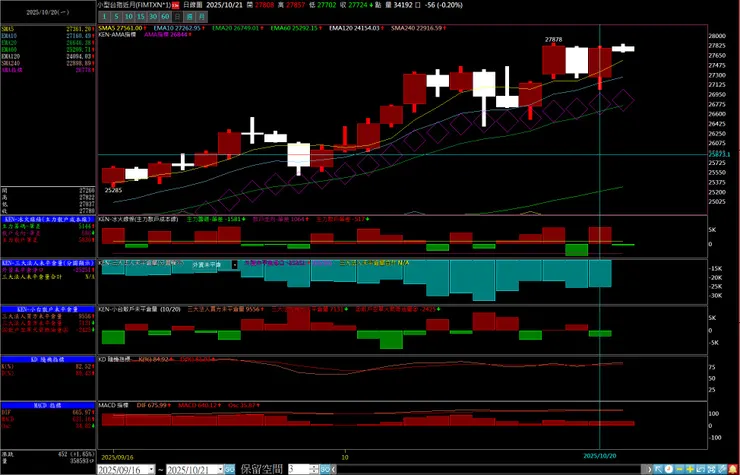Click the 2025/09/16 date label on the axis

(x=116, y=457)
